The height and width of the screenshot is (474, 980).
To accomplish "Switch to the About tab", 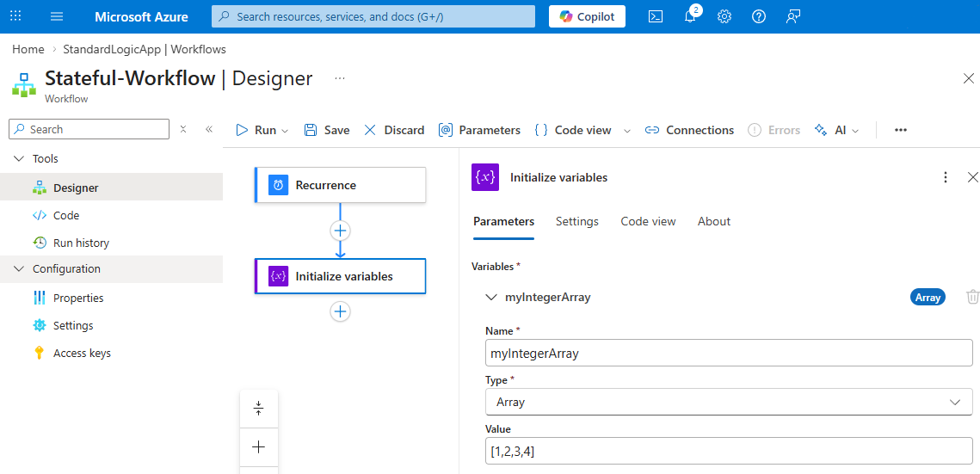I will pyautogui.click(x=714, y=222).
